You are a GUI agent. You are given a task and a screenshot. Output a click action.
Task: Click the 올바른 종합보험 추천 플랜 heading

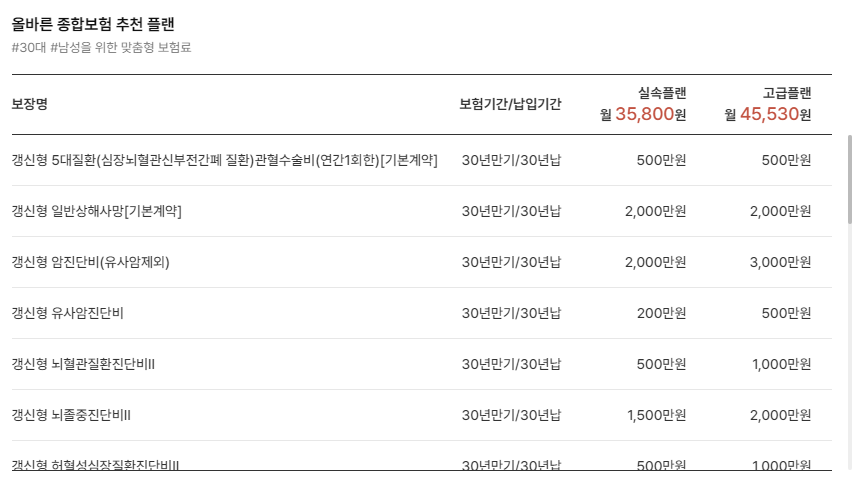93,24
